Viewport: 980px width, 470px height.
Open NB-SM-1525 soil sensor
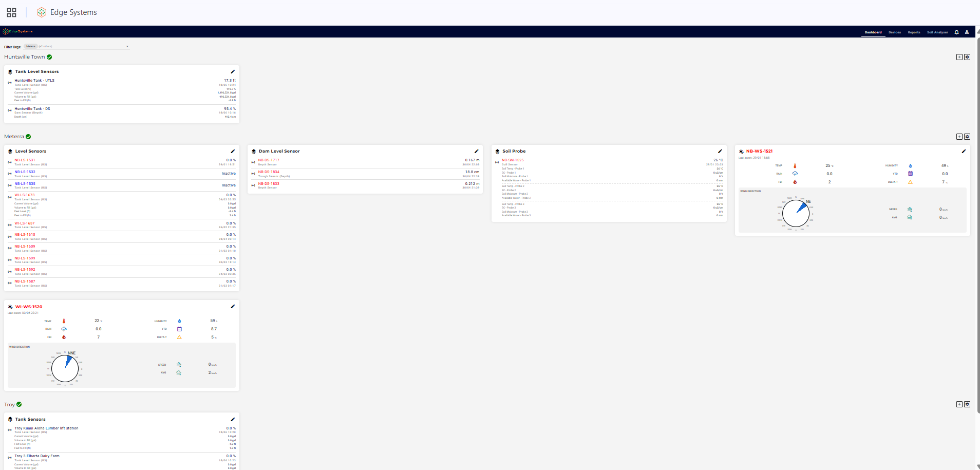click(513, 160)
